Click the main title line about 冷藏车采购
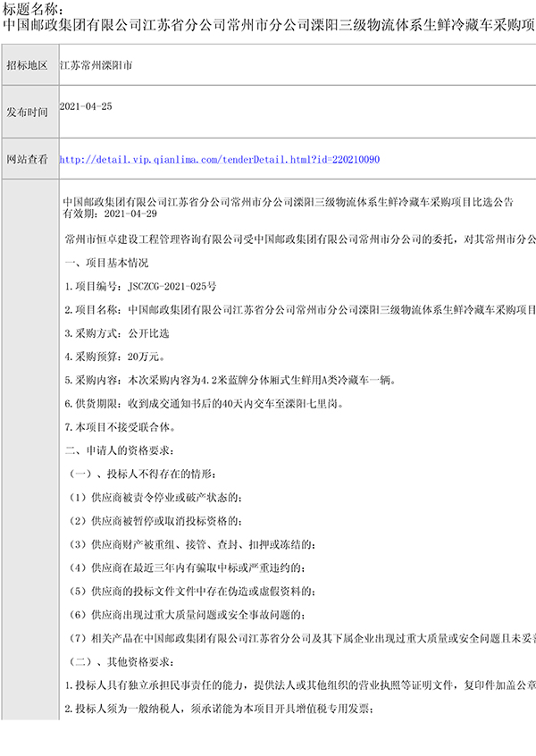The image size is (536, 756). coord(269,25)
